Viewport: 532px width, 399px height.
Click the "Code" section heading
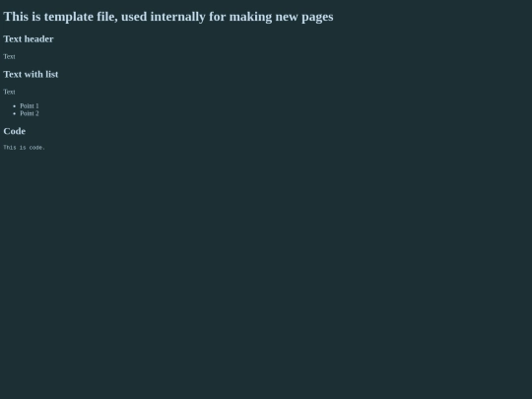[14, 131]
